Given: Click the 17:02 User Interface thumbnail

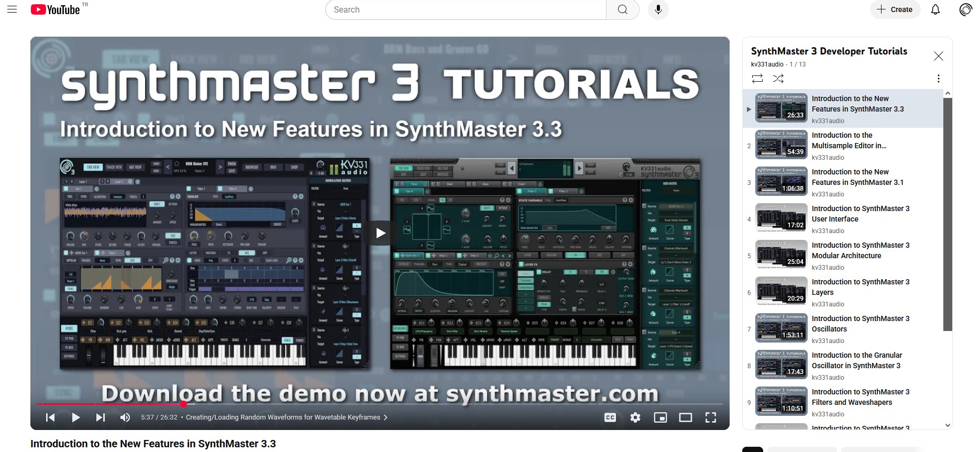Looking at the screenshot, I should (x=781, y=217).
